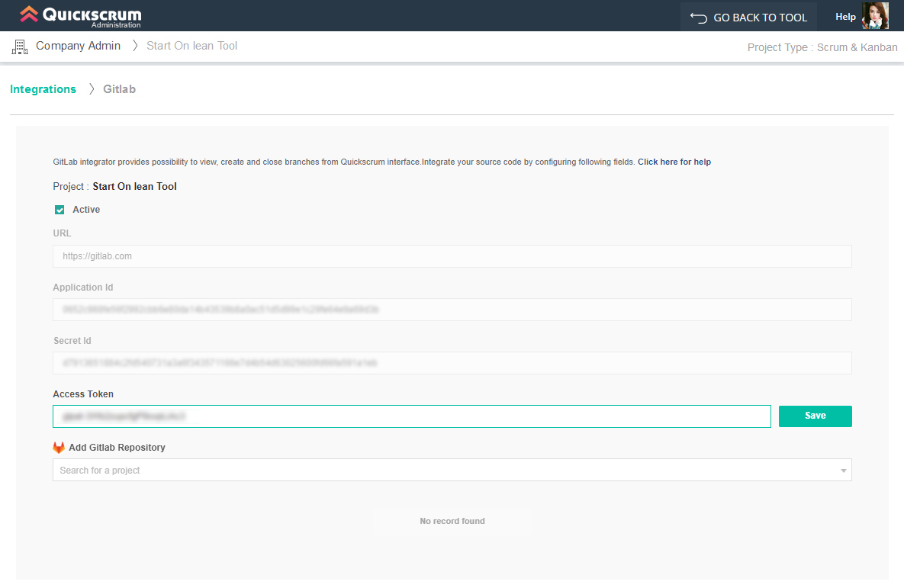Focus the URL input field
Image resolution: width=904 pixels, height=588 pixels.
(x=452, y=256)
